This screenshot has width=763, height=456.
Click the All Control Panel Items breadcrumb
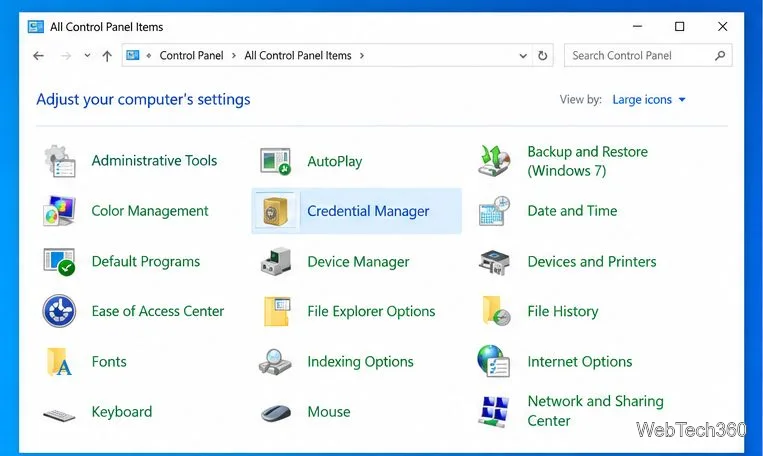pyautogui.click(x=298, y=55)
